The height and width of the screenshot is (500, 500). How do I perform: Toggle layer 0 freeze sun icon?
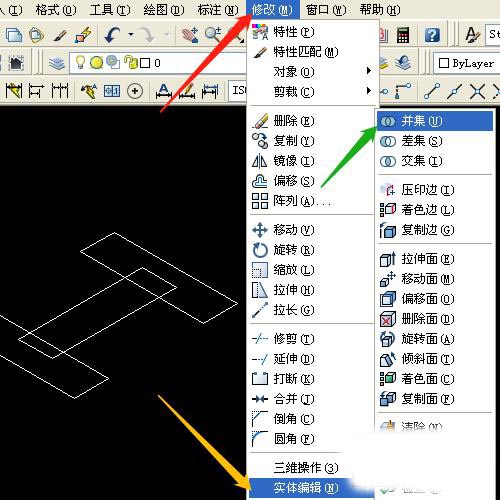(96, 63)
